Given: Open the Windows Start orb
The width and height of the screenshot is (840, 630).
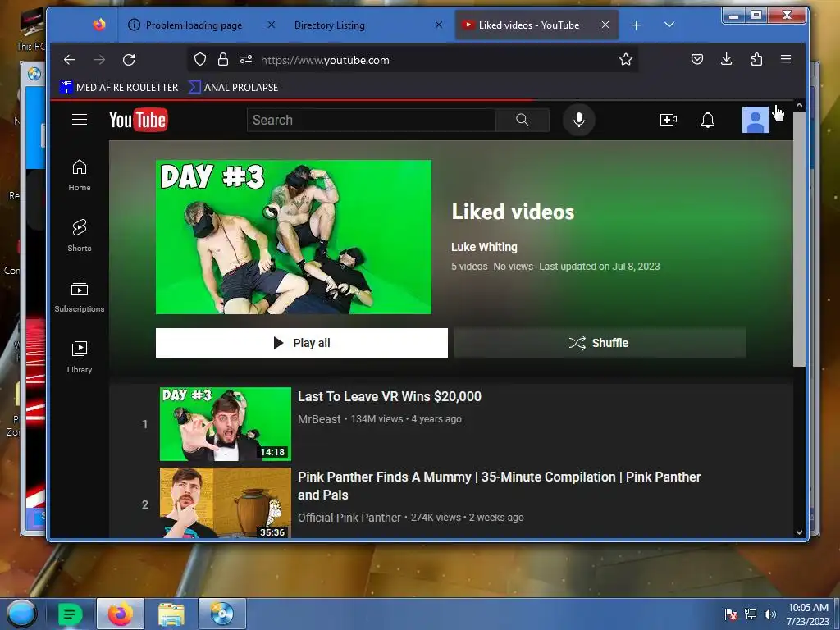Looking at the screenshot, I should 21,614.
